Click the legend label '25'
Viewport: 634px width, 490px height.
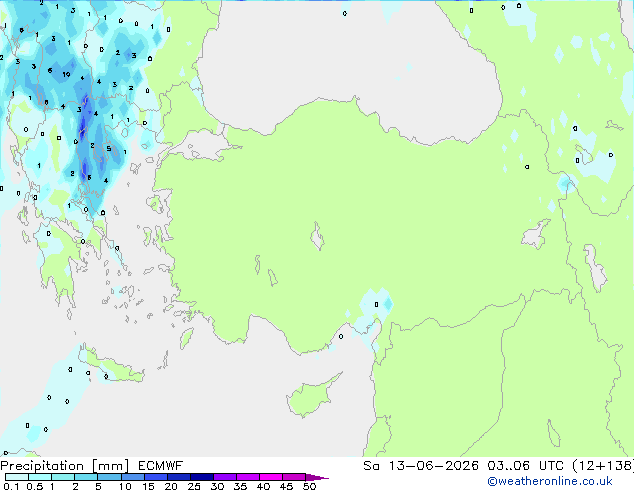(194, 486)
